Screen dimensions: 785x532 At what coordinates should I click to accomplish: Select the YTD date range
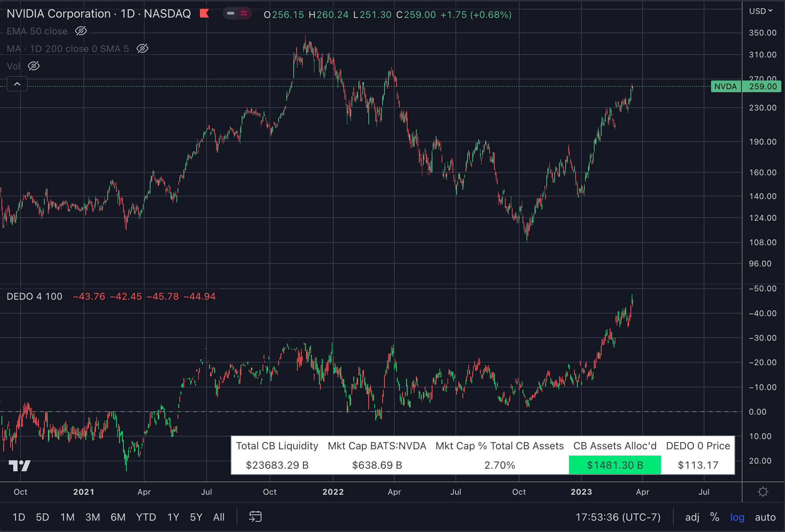146,517
